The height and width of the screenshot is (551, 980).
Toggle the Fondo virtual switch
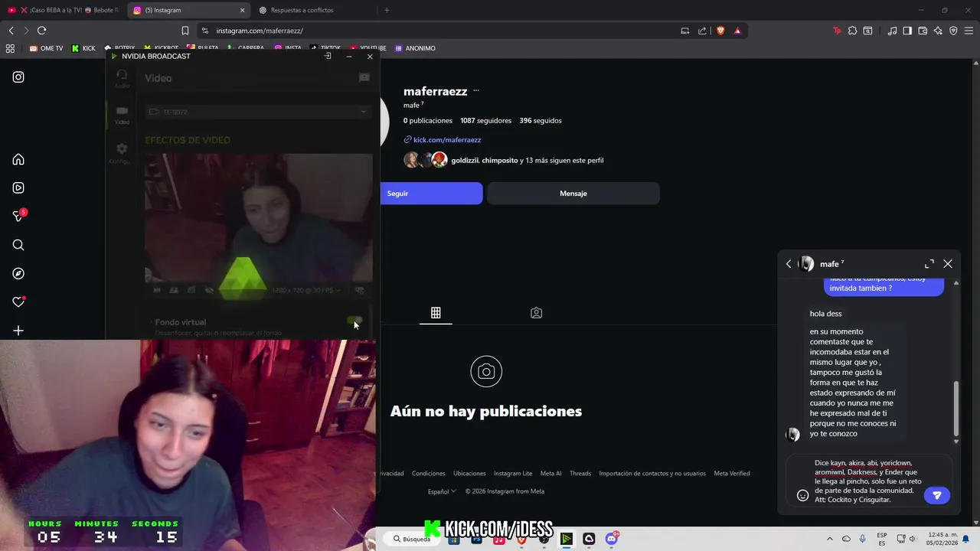pyautogui.click(x=354, y=321)
